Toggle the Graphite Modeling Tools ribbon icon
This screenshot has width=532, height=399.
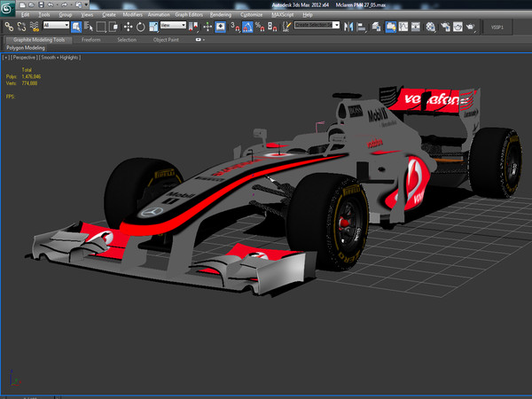[x=390, y=27]
